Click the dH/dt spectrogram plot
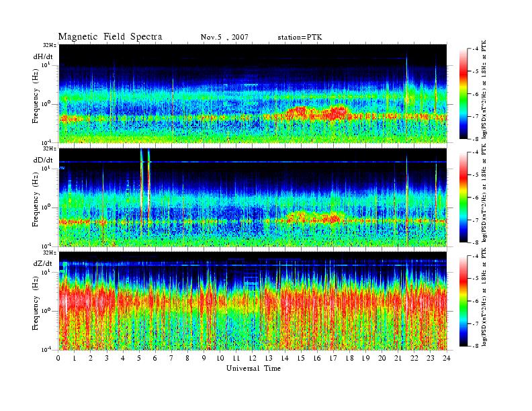The height and width of the screenshot is (411, 532). (253, 93)
